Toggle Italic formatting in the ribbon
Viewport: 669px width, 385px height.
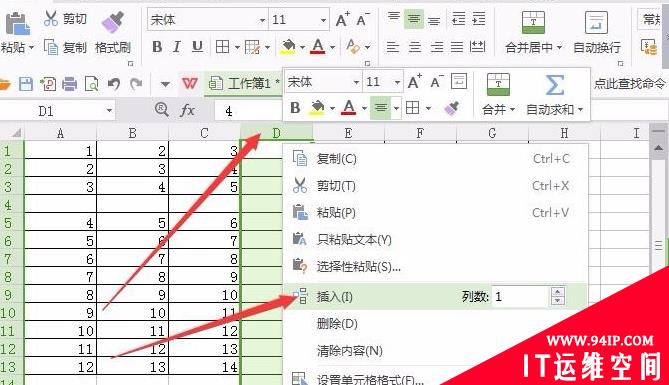coord(177,47)
